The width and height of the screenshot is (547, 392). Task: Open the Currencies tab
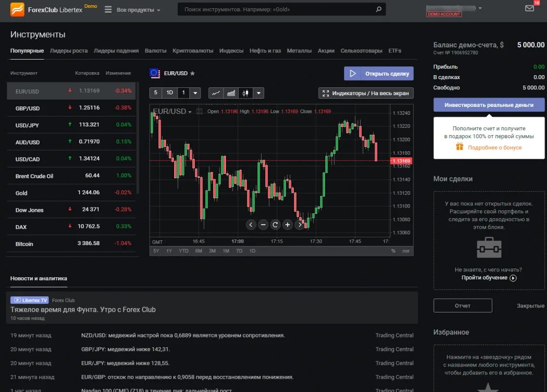pos(156,51)
